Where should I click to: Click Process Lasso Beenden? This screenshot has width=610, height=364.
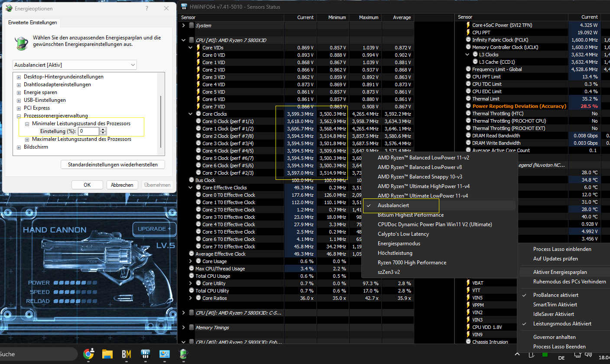pos(564,347)
